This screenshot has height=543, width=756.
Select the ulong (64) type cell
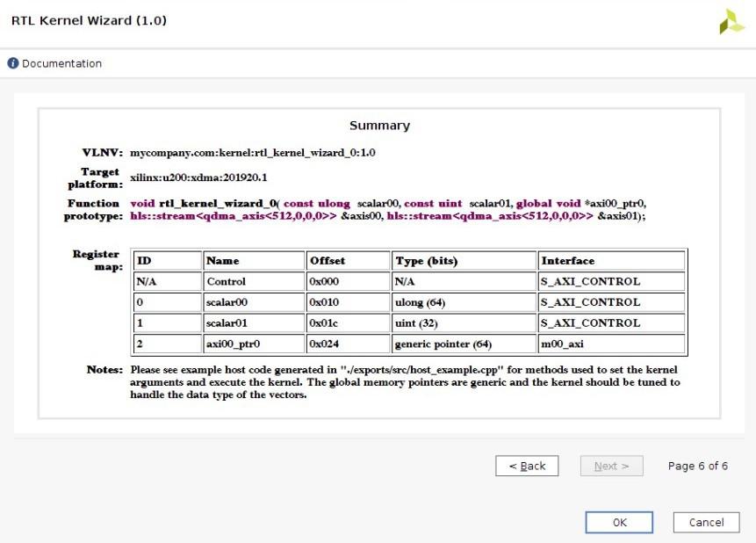pos(464,302)
